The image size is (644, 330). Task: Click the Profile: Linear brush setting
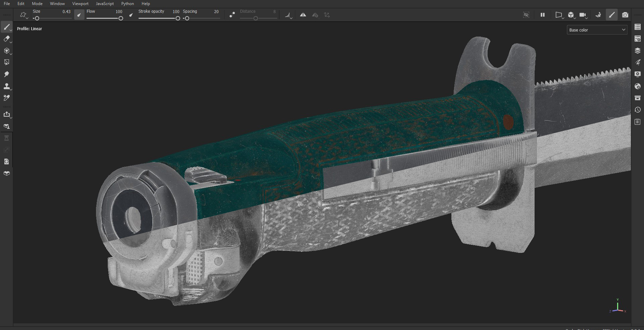pyautogui.click(x=30, y=29)
